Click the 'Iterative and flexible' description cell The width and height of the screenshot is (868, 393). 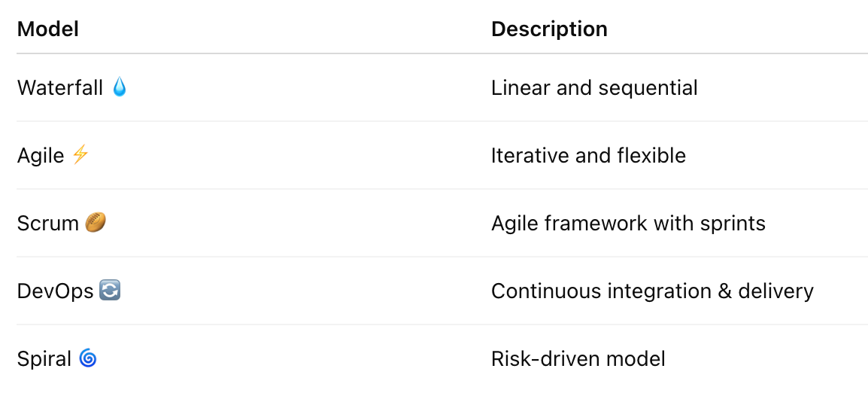(x=588, y=156)
